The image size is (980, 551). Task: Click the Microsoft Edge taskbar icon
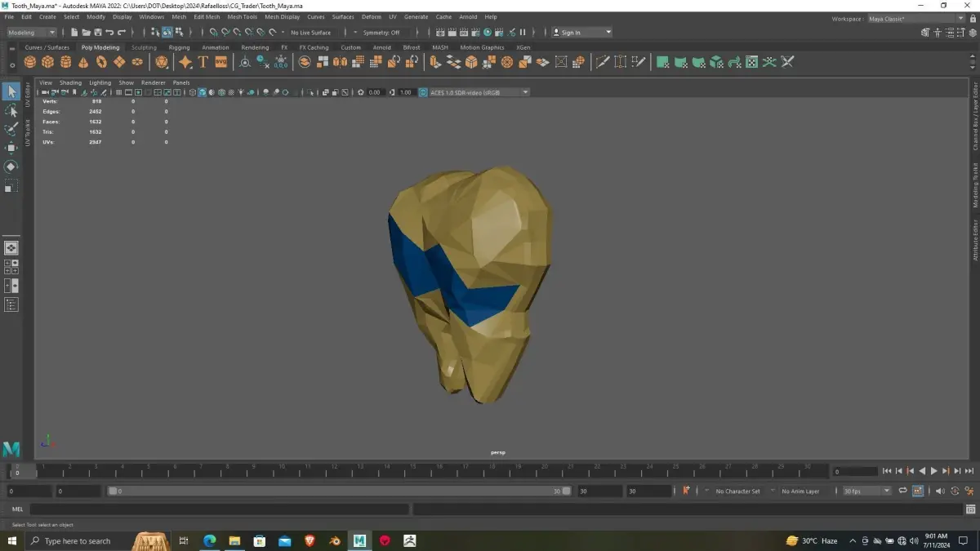click(x=209, y=540)
